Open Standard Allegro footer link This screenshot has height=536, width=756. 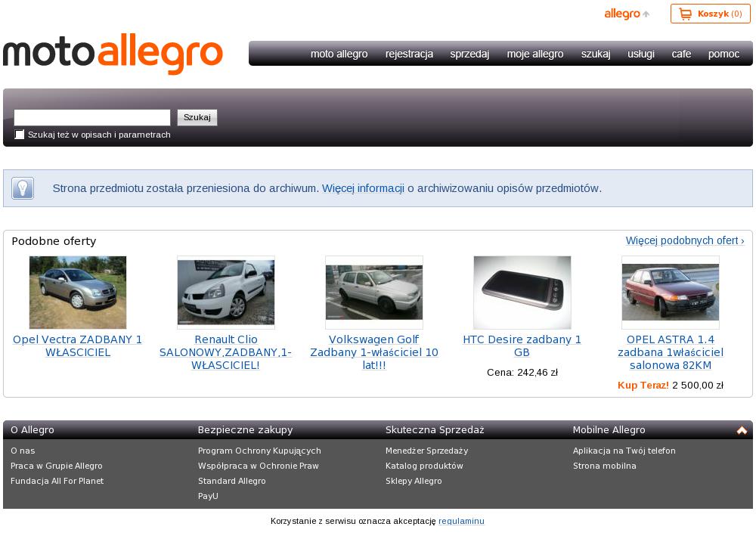point(232,481)
